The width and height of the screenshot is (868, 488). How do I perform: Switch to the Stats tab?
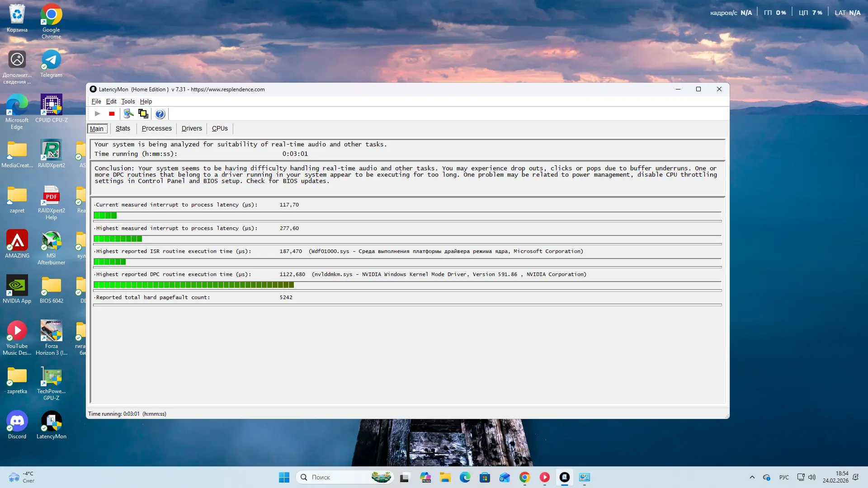tap(123, 128)
